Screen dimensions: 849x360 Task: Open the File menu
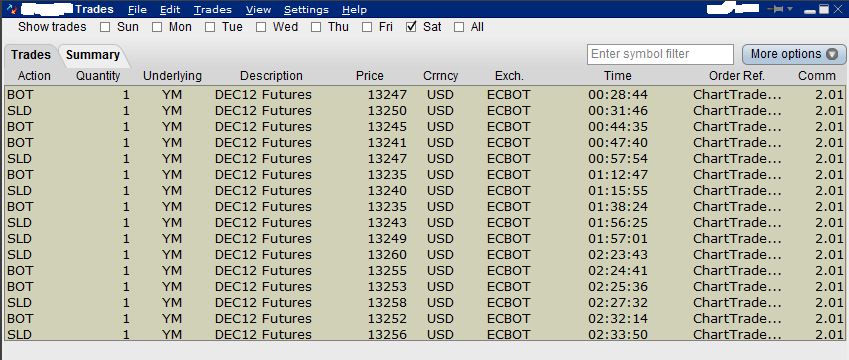[137, 10]
